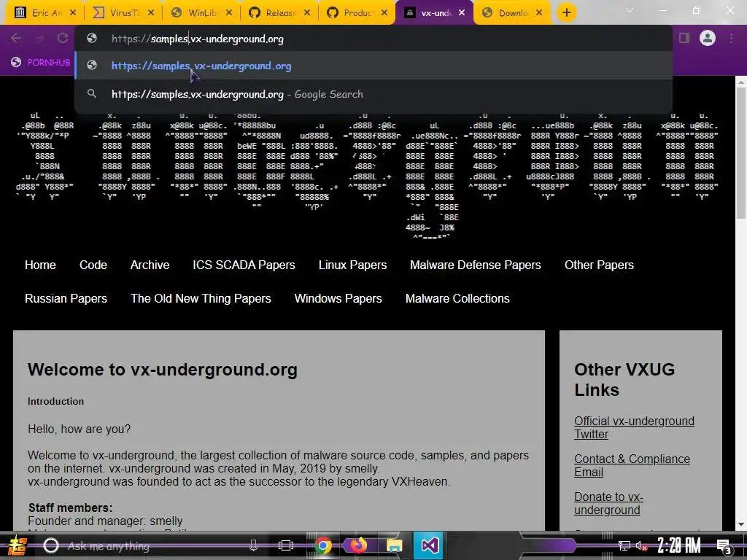
Task: Go back to the previous page
Action: [16, 38]
